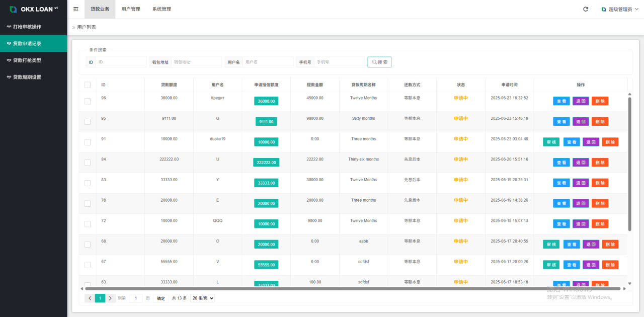Click the vertical scrollbar of the table
Viewport: 644px width, 317px height.
[629, 164]
